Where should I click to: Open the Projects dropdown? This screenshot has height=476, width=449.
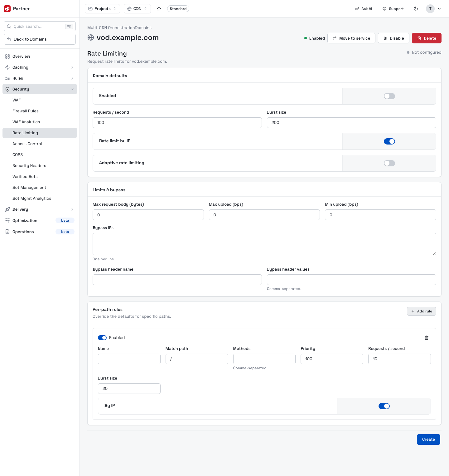pos(102,9)
